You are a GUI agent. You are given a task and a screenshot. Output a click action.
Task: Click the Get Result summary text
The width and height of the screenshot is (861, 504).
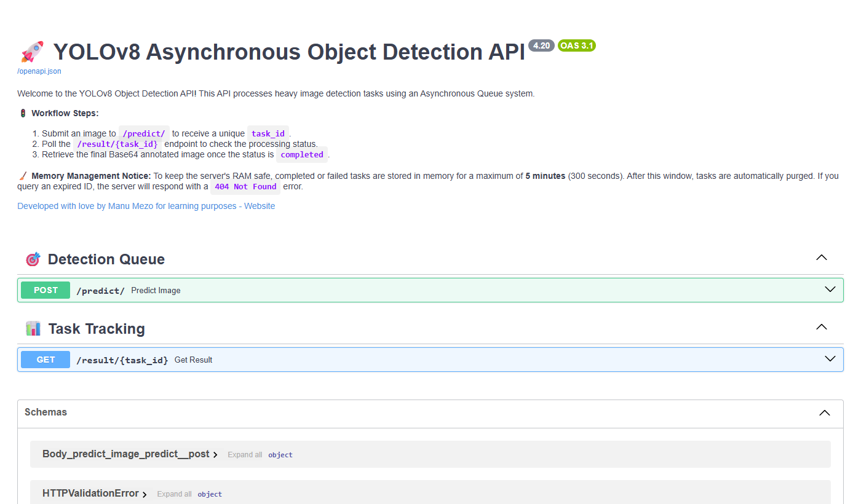point(193,360)
